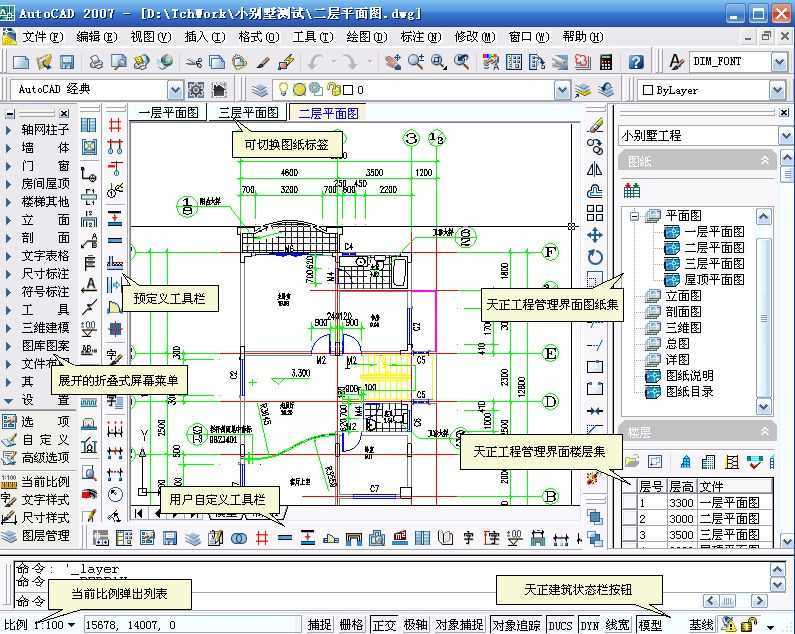The image size is (795, 634).
Task: Collapse the 图纸 panel section
Action: (x=765, y=161)
